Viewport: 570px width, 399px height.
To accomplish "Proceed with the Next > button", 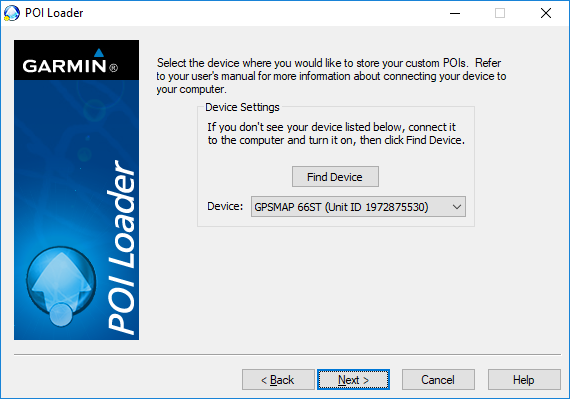I will tap(353, 380).
